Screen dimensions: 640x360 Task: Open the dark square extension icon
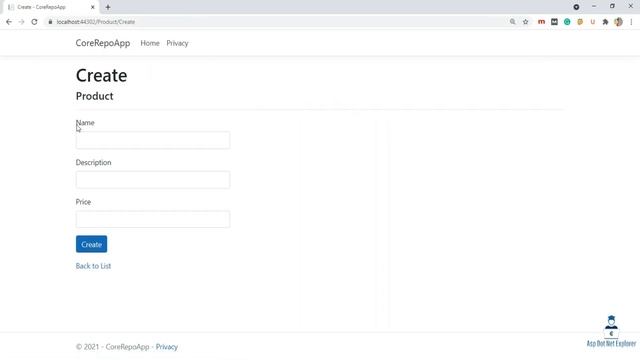click(x=554, y=22)
